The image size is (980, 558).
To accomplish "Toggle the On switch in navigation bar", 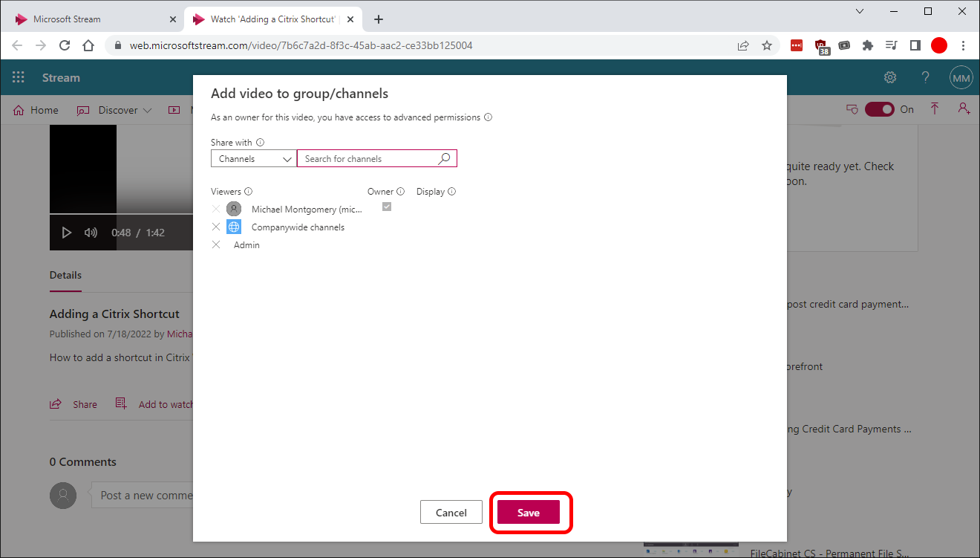I will coord(880,109).
